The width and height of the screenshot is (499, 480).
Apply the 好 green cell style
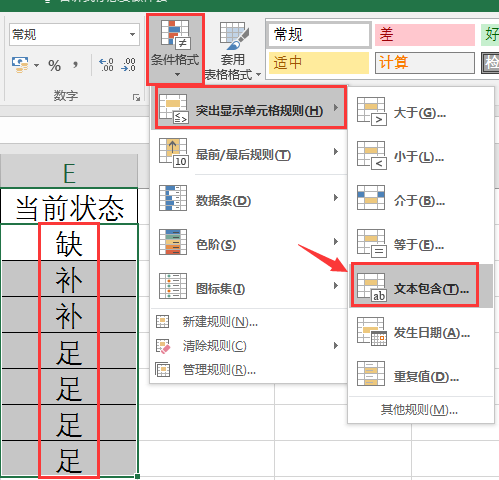click(490, 34)
